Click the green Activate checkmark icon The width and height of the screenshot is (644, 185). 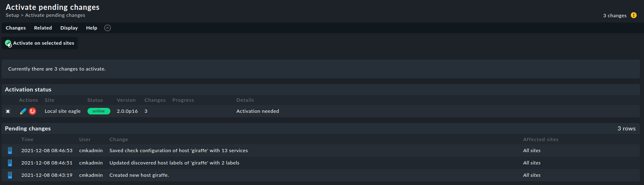point(8,43)
